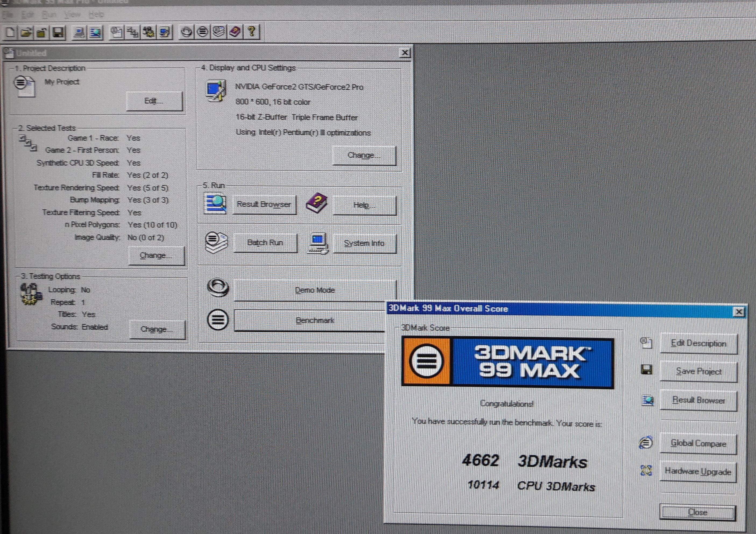This screenshot has width=756, height=534.
Task: Click the Testing Options gears toolbar icon
Action: tap(149, 32)
